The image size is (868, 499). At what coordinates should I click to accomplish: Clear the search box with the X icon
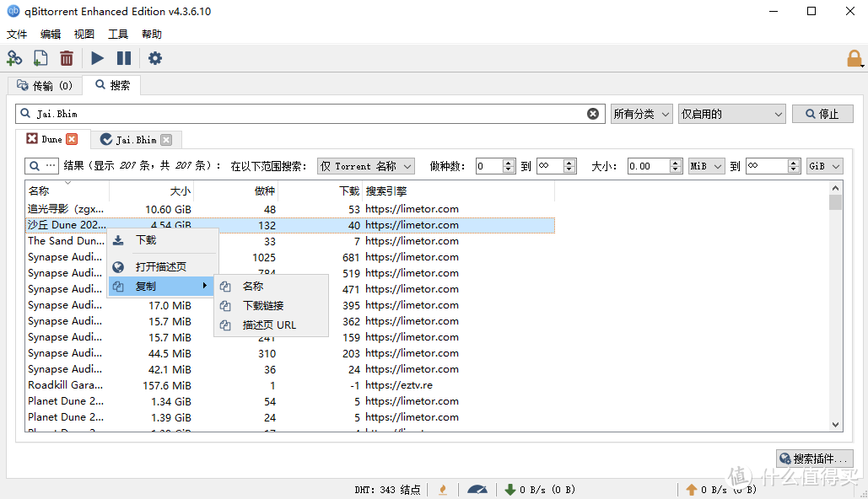click(x=593, y=113)
